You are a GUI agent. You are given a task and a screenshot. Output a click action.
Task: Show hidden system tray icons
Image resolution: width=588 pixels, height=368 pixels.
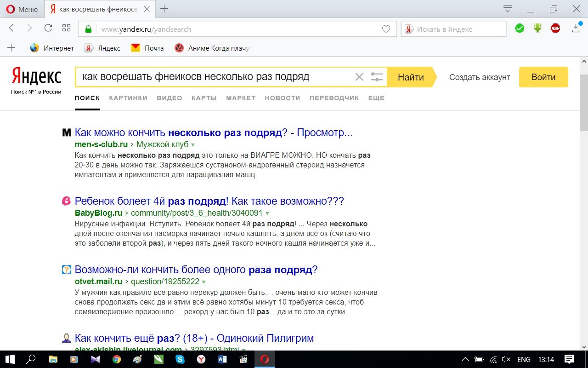pyautogui.click(x=465, y=359)
